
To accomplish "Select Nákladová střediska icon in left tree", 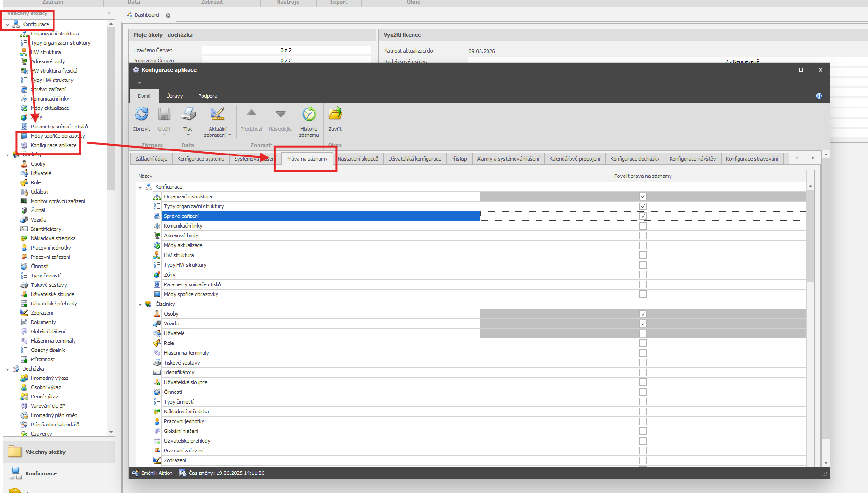I will (x=24, y=238).
